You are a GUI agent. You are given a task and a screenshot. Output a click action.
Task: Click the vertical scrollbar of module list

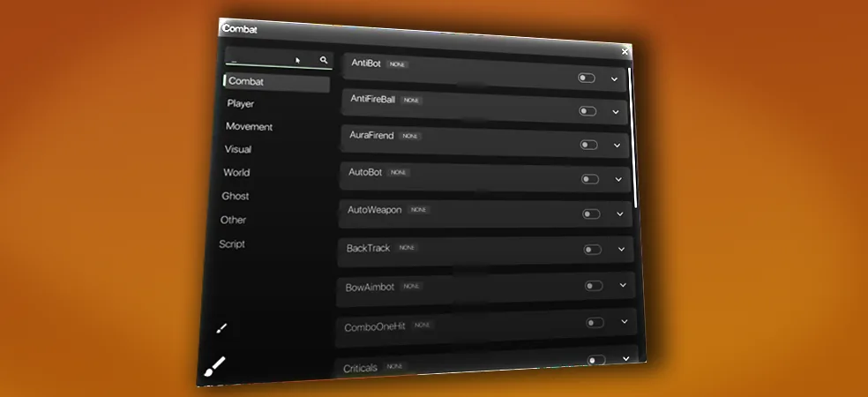click(x=632, y=132)
